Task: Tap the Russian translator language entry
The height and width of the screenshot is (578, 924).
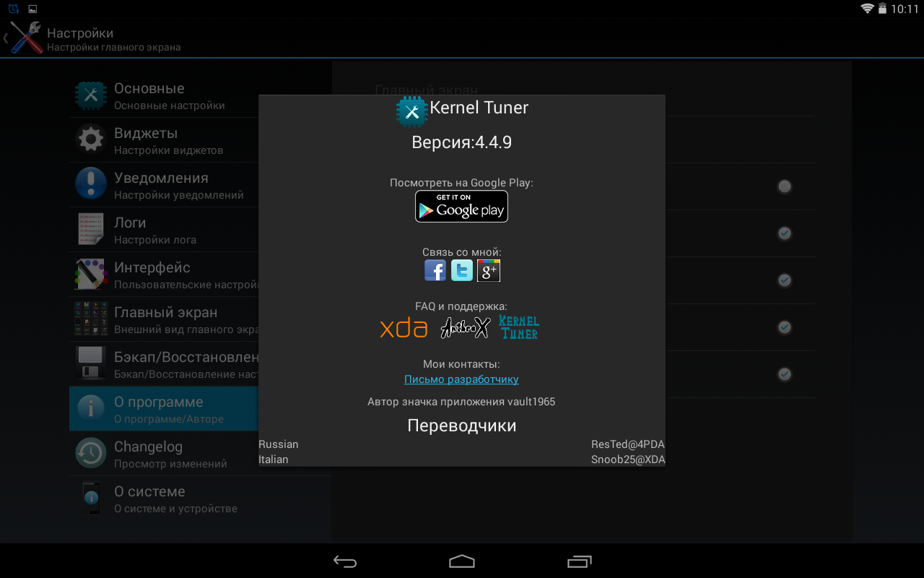Action: pyautogui.click(x=279, y=444)
